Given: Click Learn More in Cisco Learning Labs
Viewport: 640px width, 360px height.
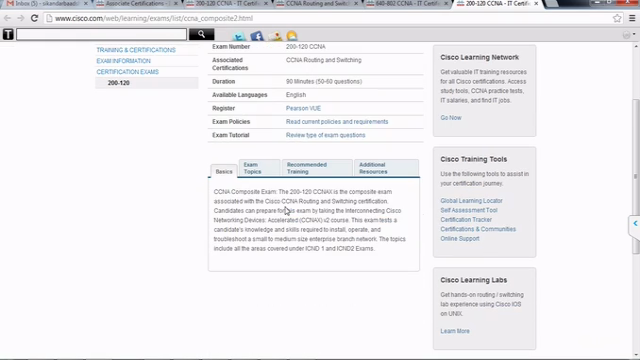Looking at the screenshot, I should coord(455,331).
